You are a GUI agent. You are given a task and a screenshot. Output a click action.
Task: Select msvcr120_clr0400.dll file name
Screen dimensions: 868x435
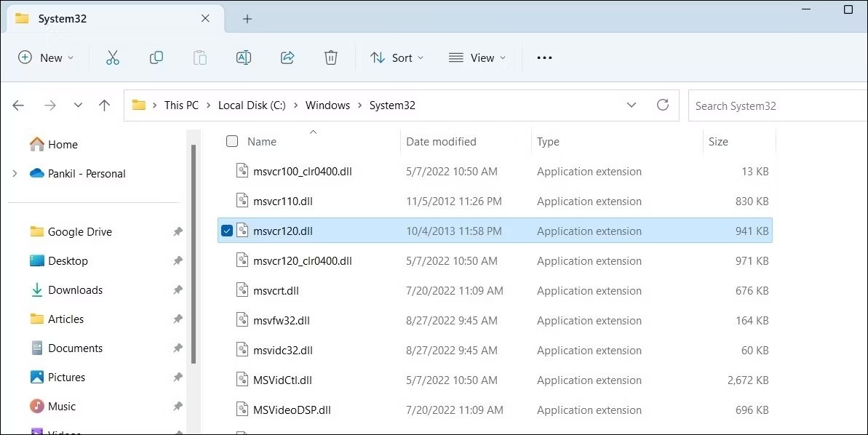tap(302, 261)
